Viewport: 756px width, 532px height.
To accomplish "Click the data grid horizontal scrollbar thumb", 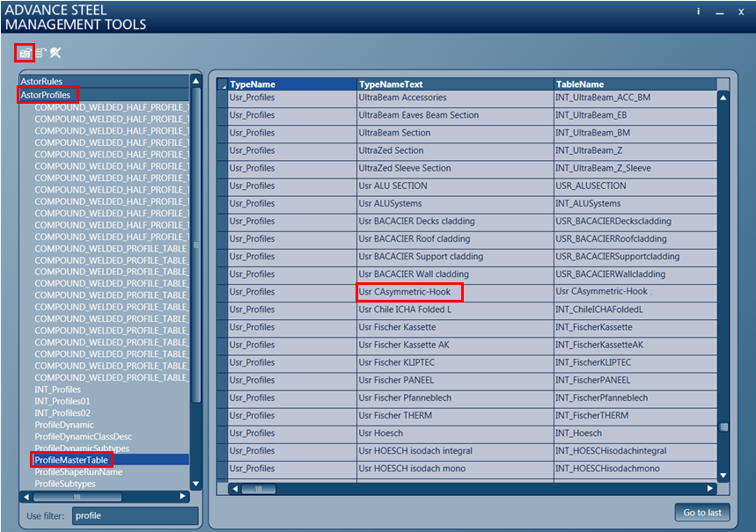I will 259,489.
